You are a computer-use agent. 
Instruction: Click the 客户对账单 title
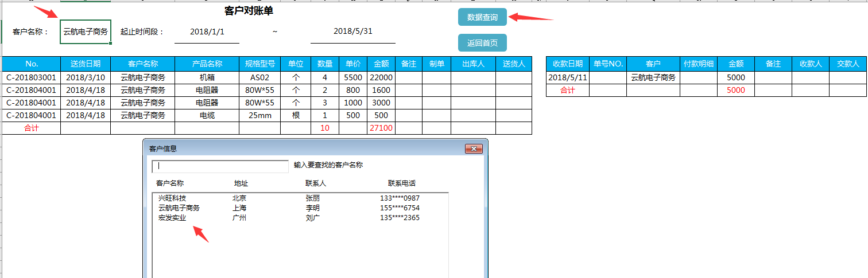(x=249, y=11)
